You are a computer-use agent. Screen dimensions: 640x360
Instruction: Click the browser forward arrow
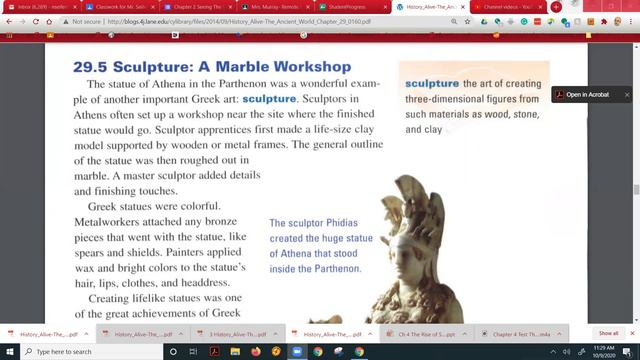tap(22, 22)
